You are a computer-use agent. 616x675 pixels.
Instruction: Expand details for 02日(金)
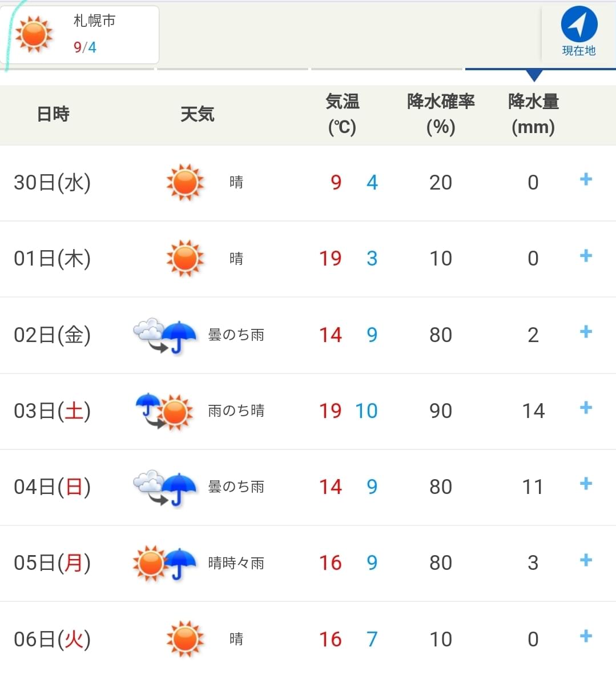(x=586, y=331)
